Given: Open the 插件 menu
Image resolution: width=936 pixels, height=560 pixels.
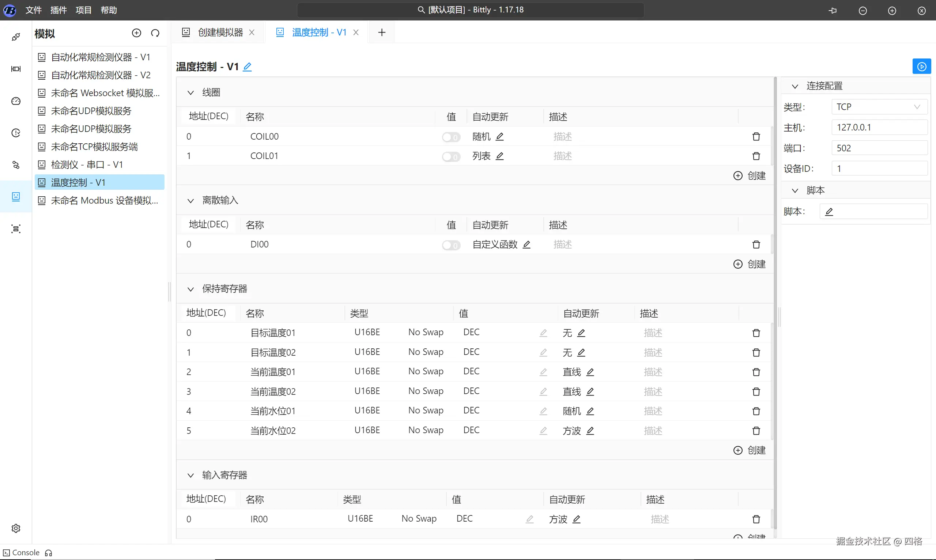Looking at the screenshot, I should click(x=58, y=10).
